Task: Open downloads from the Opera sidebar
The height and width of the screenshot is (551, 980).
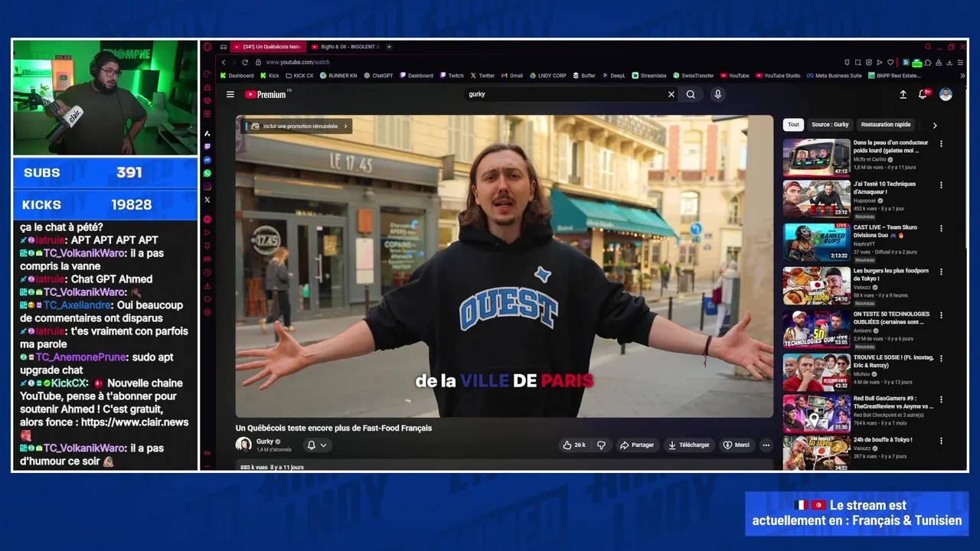Action: [x=207, y=285]
